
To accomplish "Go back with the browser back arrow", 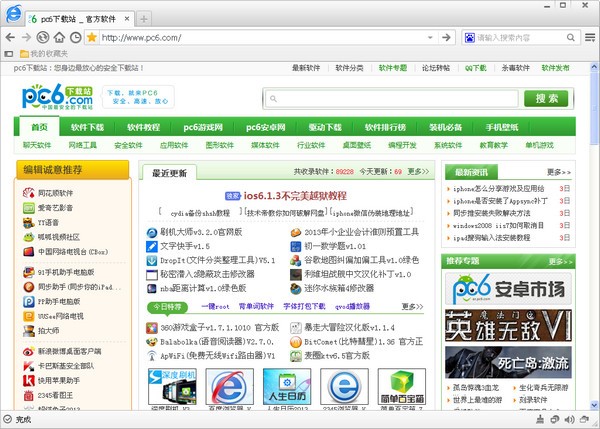I will click(x=10, y=37).
